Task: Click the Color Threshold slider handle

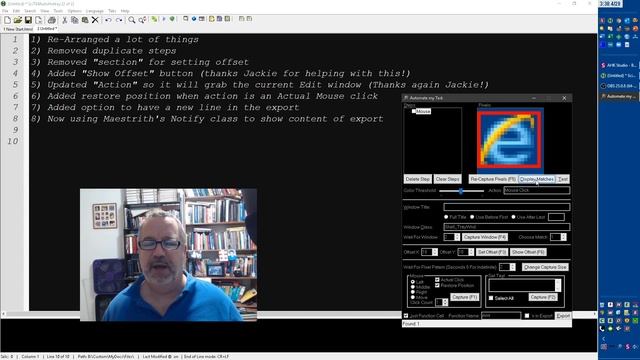Action: pos(461,191)
